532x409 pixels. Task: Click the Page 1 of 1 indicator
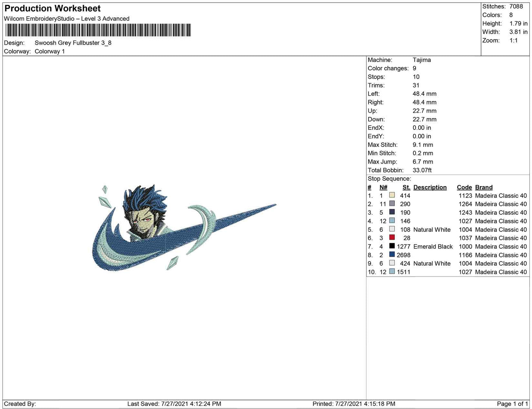pos(512,404)
